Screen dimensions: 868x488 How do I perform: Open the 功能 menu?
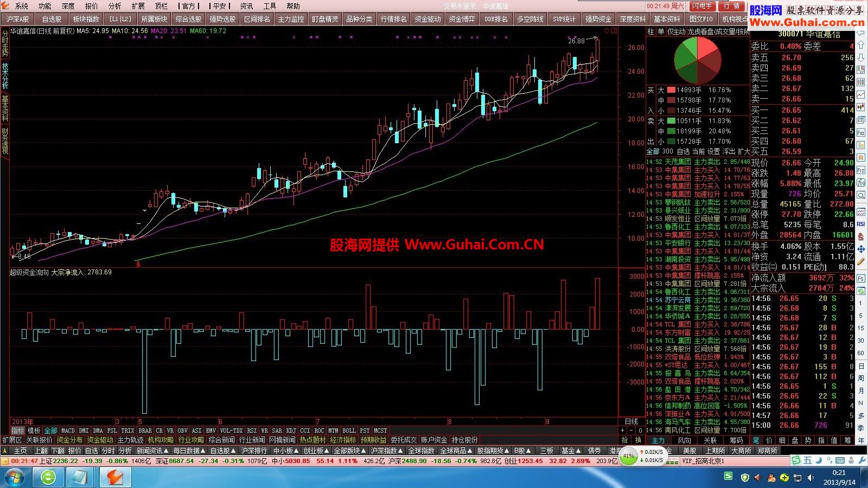44,6
